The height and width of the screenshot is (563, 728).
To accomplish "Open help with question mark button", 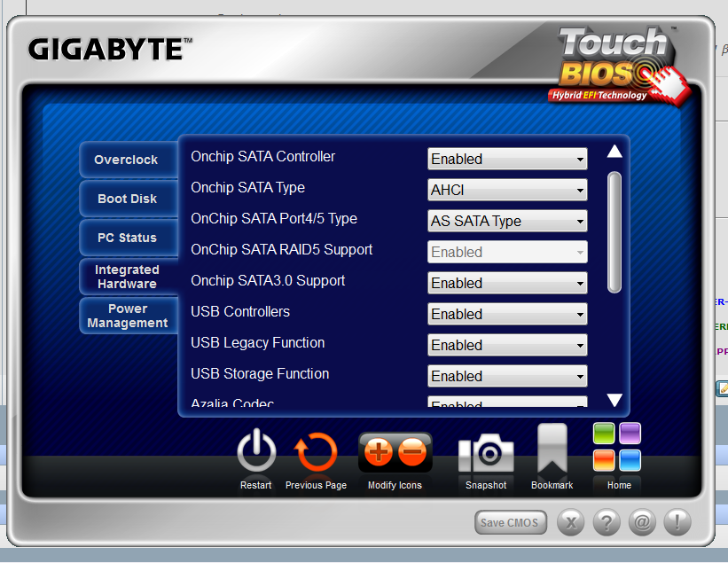I will pos(607,522).
